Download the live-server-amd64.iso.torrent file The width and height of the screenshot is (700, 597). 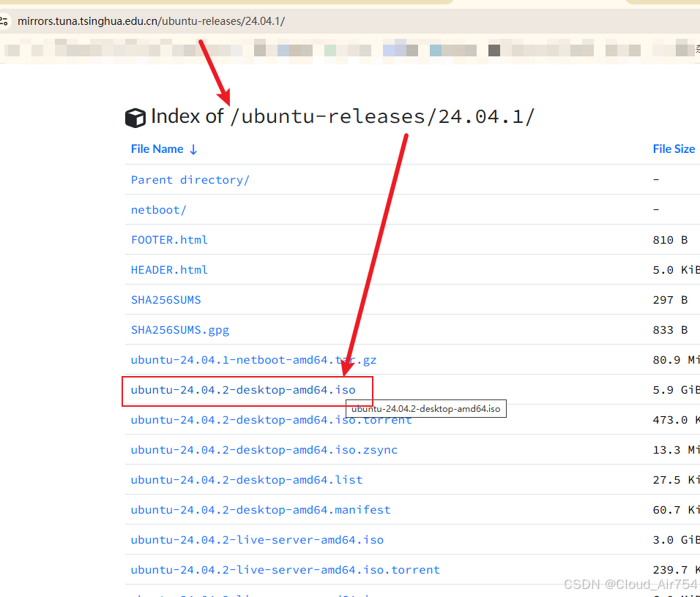pos(286,570)
